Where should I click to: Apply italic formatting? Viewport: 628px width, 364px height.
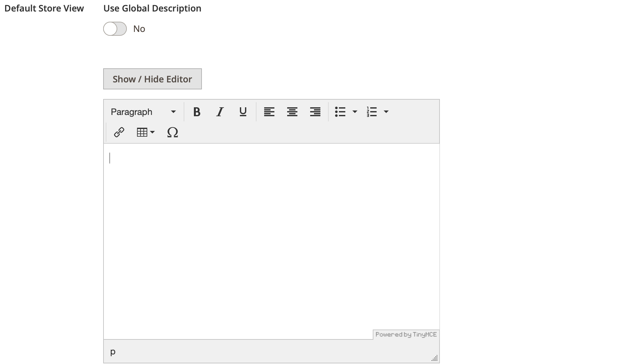click(x=220, y=112)
